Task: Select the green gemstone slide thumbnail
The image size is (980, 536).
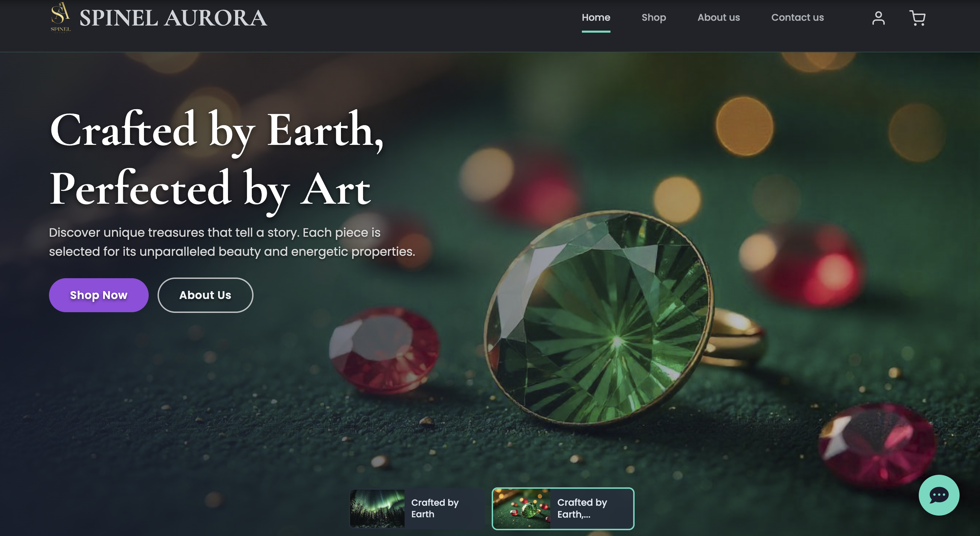Action: click(522, 508)
